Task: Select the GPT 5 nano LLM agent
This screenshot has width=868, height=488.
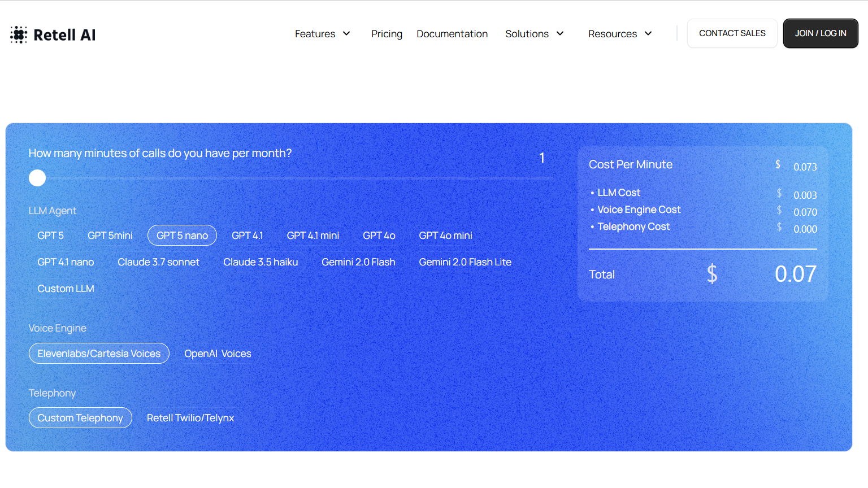Action: click(182, 236)
